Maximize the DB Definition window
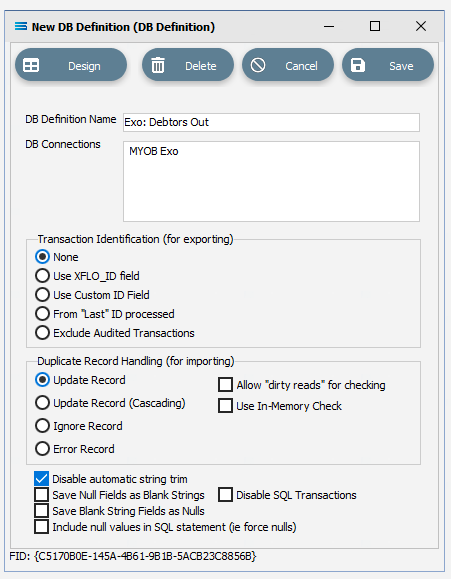The width and height of the screenshot is (451, 579). tap(375, 26)
